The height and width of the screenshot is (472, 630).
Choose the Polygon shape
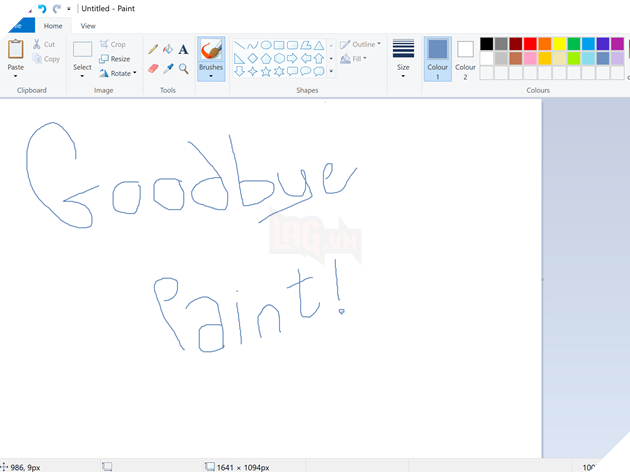306,45
